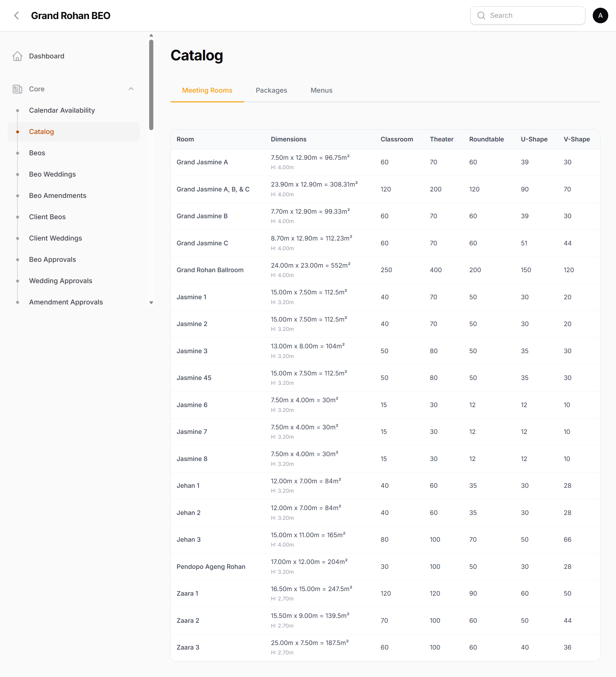Select the Zaara 3 room name
Viewport: 616px width, 677px height.
click(x=188, y=647)
